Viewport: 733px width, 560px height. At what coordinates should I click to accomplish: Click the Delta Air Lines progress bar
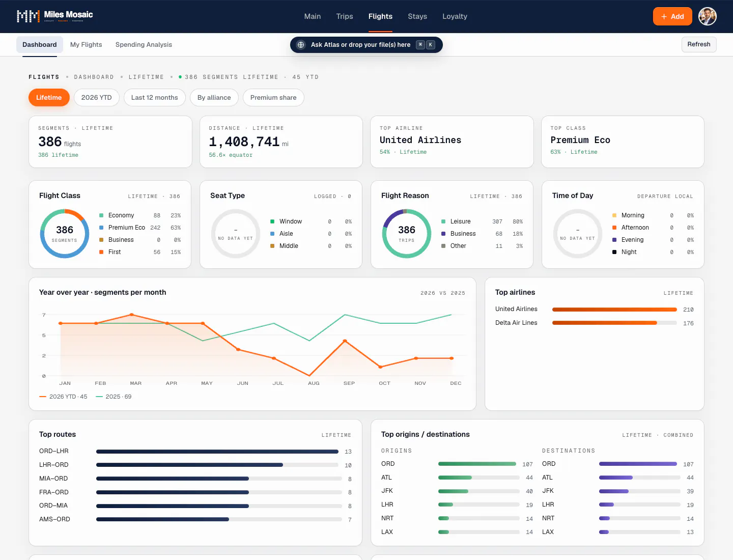tap(614, 323)
